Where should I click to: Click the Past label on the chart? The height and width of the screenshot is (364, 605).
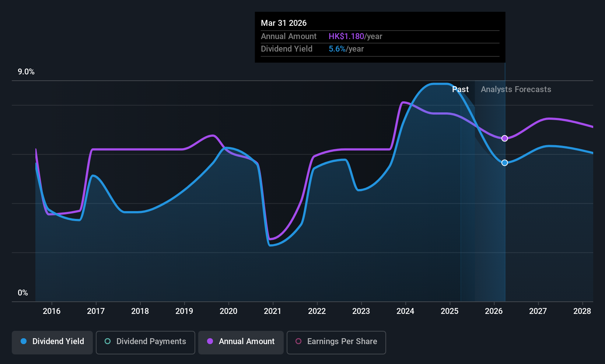coord(460,89)
